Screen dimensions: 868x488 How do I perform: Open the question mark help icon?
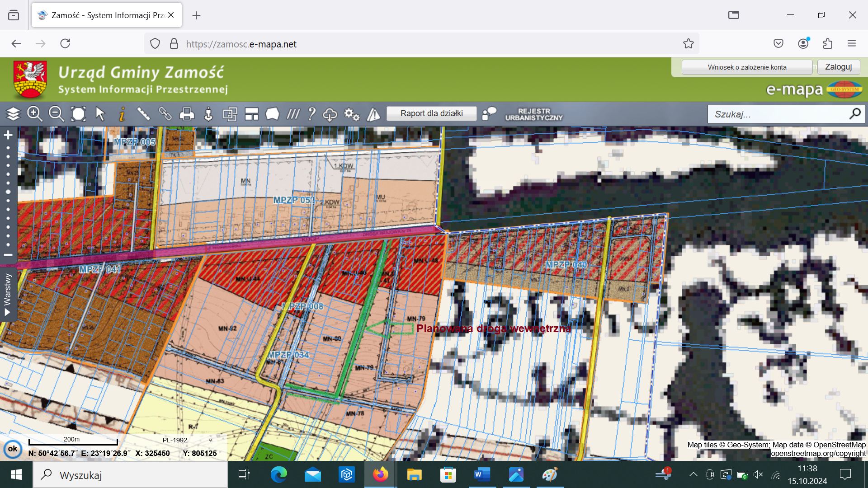click(311, 114)
